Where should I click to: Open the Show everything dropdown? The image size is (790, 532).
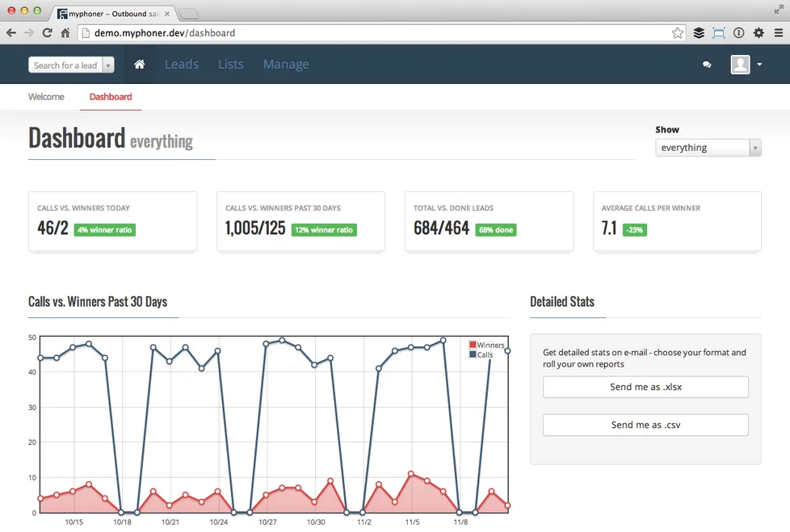[708, 148]
